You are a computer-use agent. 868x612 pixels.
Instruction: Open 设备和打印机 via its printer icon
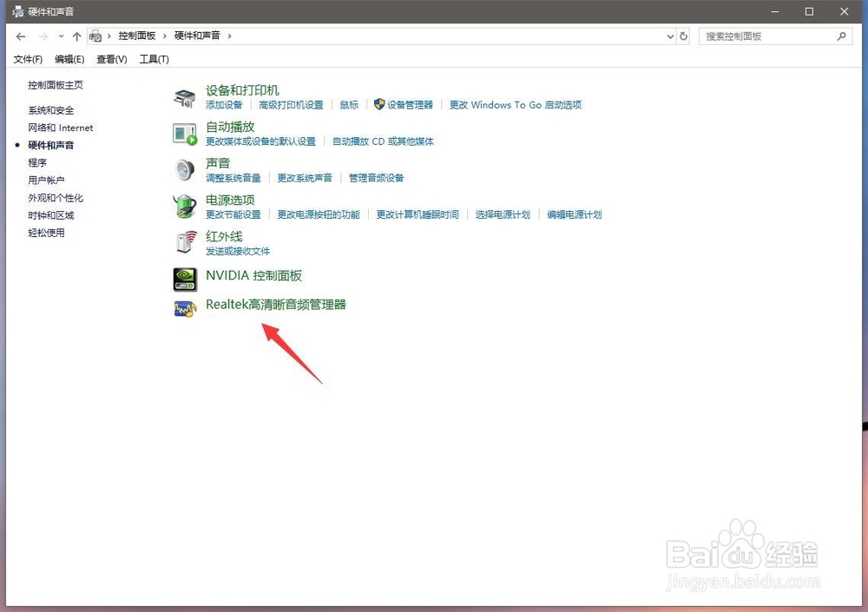click(x=184, y=96)
